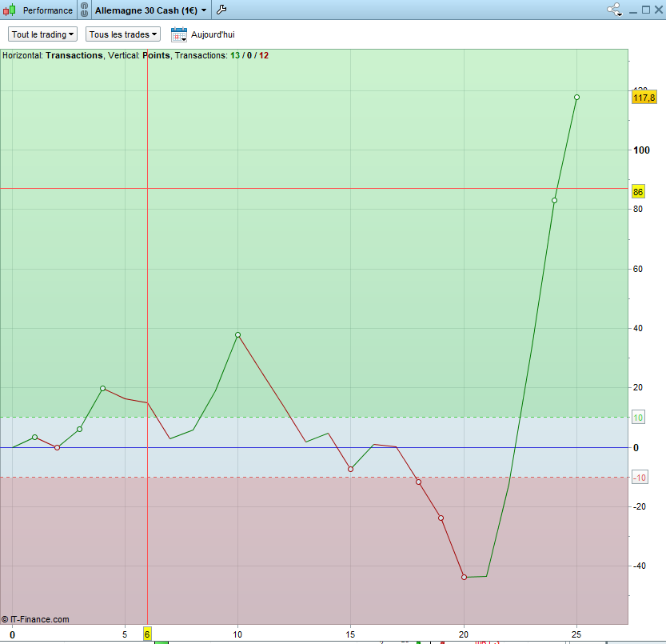Viewport: 666px width, 644px height.
Task: Click the 15 horizontal axis value
Action: (x=350, y=634)
